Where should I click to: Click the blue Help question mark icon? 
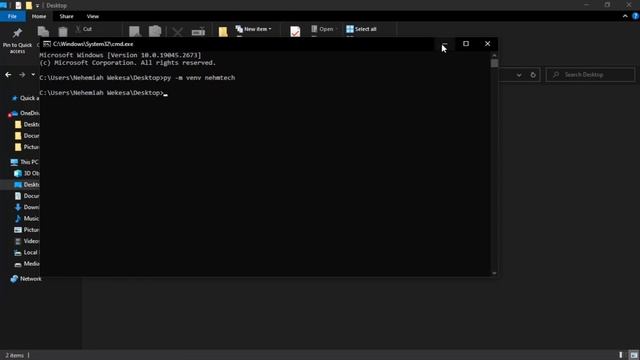[x=635, y=16]
